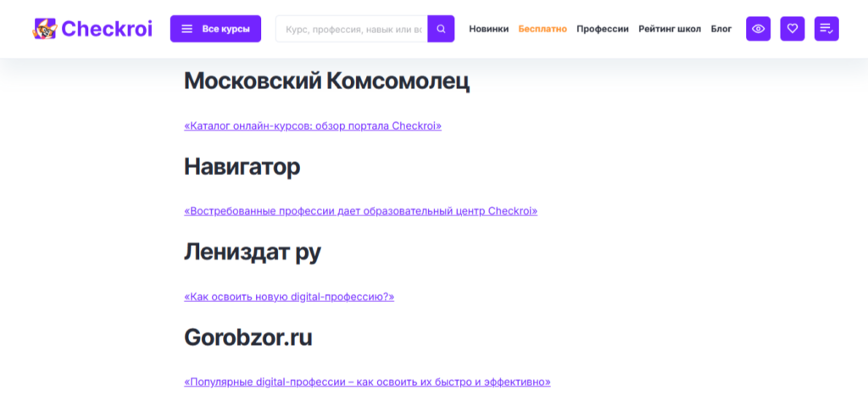The width and height of the screenshot is (868, 396).
Task: Open «Как освоить новую digital-профессию?» link
Action: click(x=289, y=296)
